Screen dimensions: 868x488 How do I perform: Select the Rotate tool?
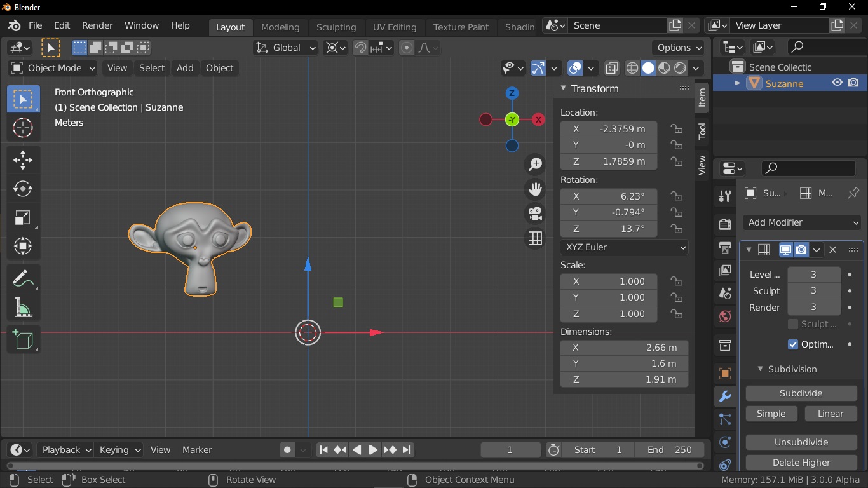tap(23, 189)
